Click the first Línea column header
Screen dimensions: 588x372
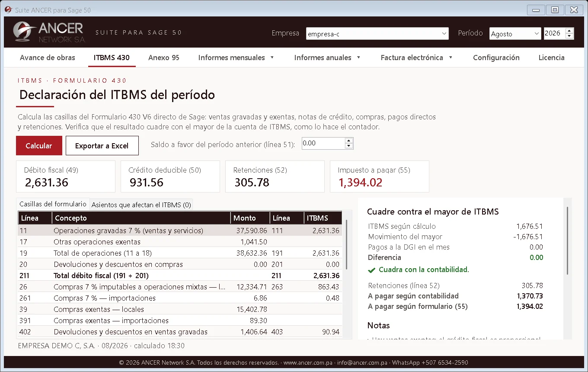tap(35, 218)
